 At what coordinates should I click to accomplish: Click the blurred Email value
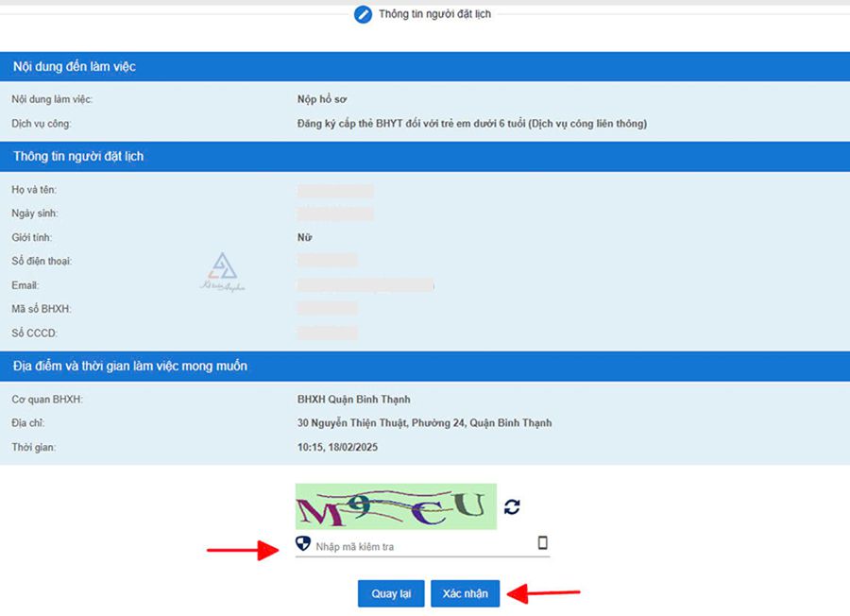point(365,284)
